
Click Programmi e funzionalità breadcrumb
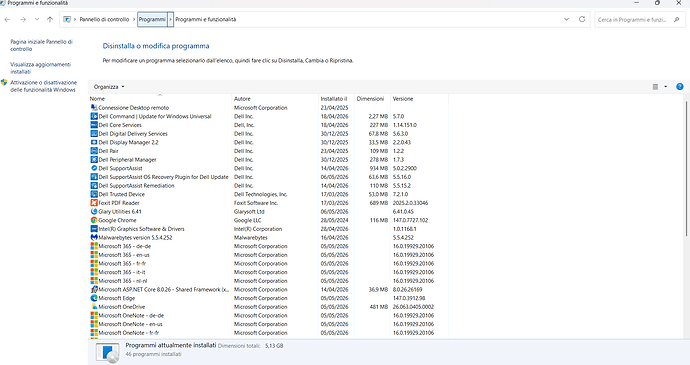(206, 19)
